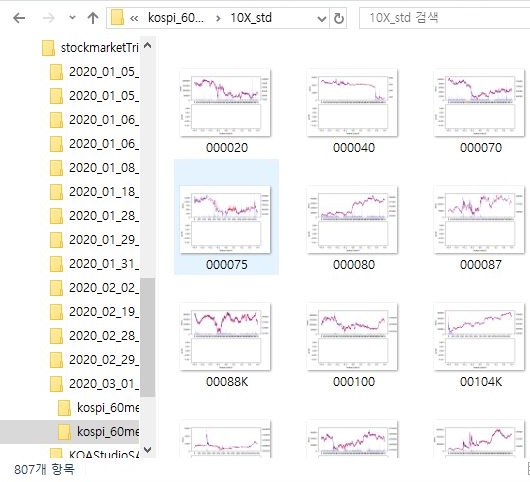Screen dimensions: 530x482
Task: Show hidden path segments via double chevron
Action: (x=134, y=18)
